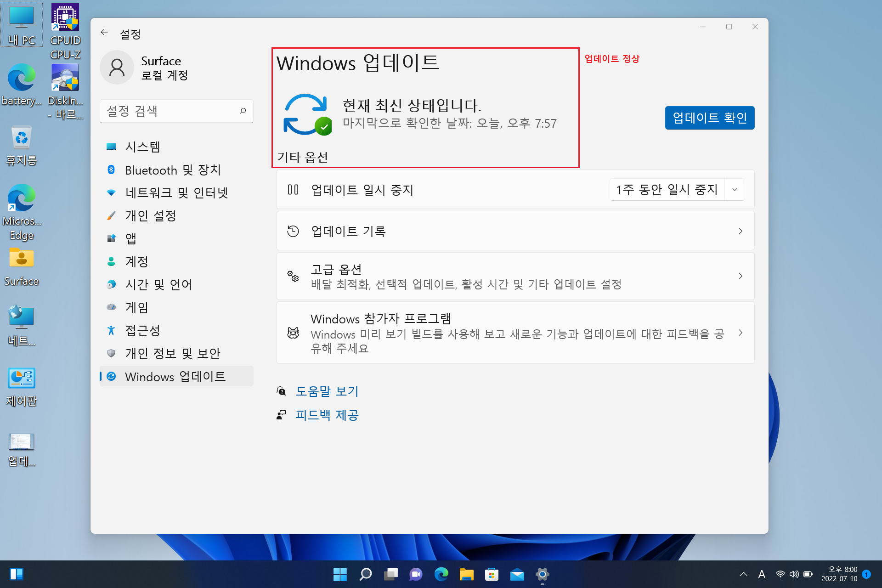
Task: Click the search magnifier icon in settings search
Action: 243,111
